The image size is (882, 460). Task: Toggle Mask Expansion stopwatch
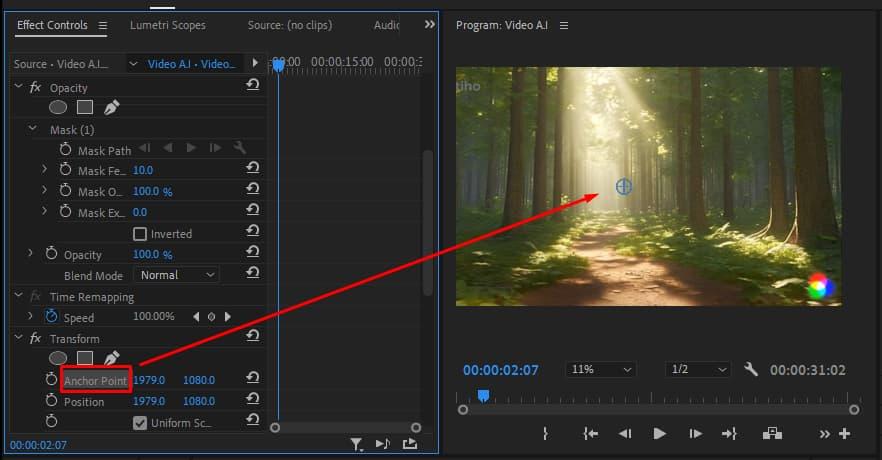pyautogui.click(x=65, y=211)
